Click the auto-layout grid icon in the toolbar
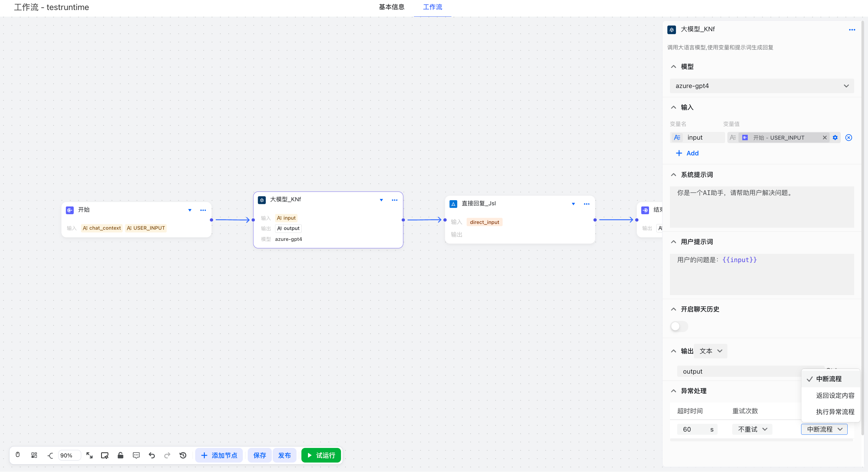This screenshot has height=472, width=868. click(34, 455)
